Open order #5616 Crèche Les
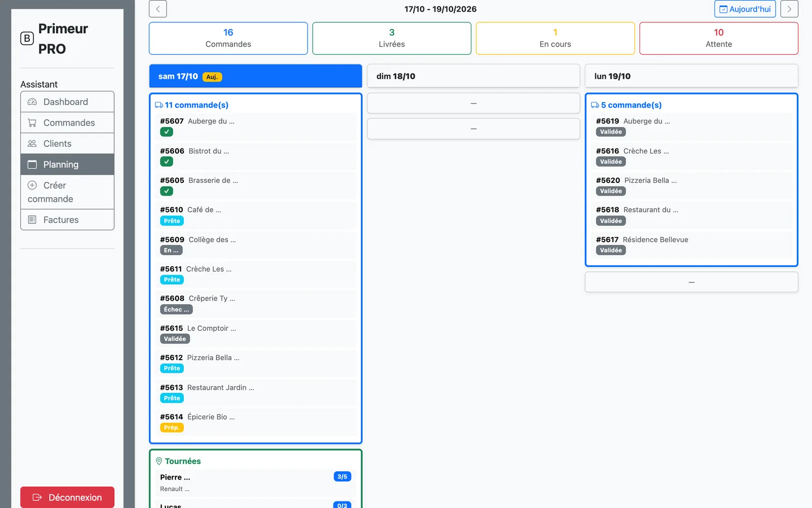 pos(691,156)
